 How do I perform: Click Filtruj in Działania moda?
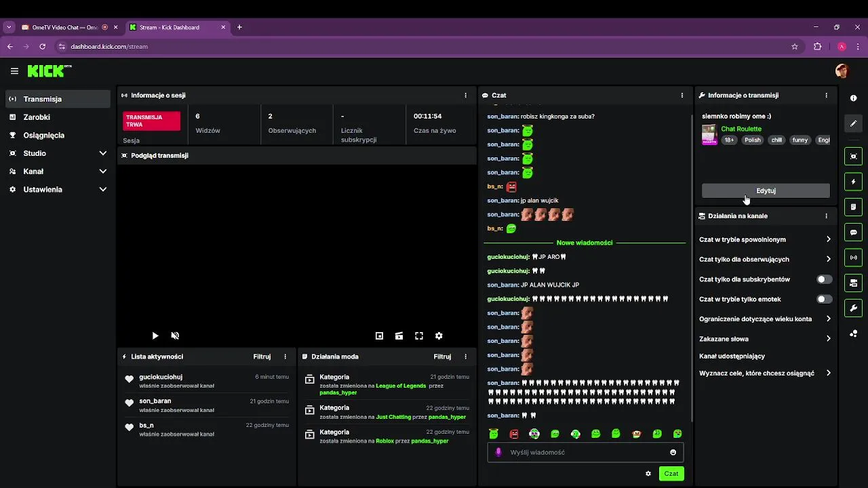442,357
